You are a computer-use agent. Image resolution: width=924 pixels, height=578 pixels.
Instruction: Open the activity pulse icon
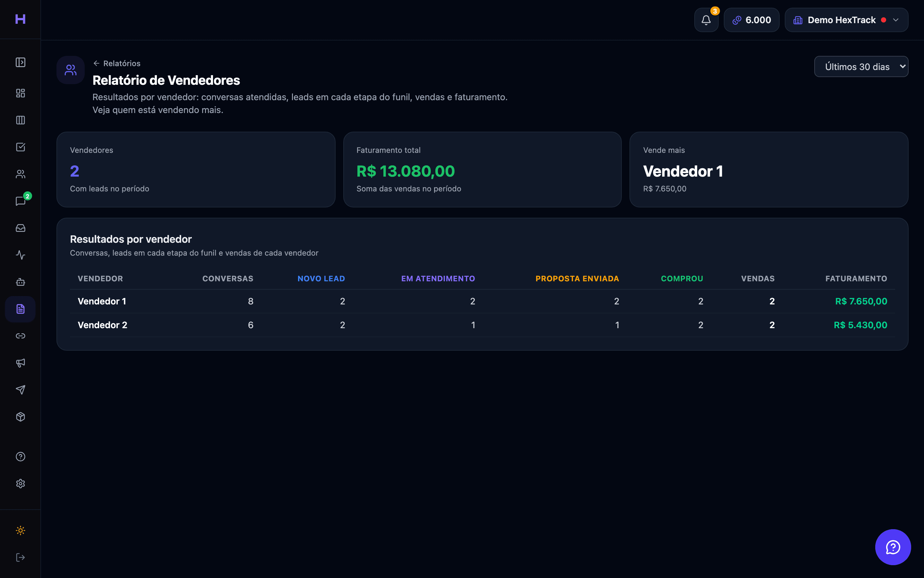tap(20, 255)
